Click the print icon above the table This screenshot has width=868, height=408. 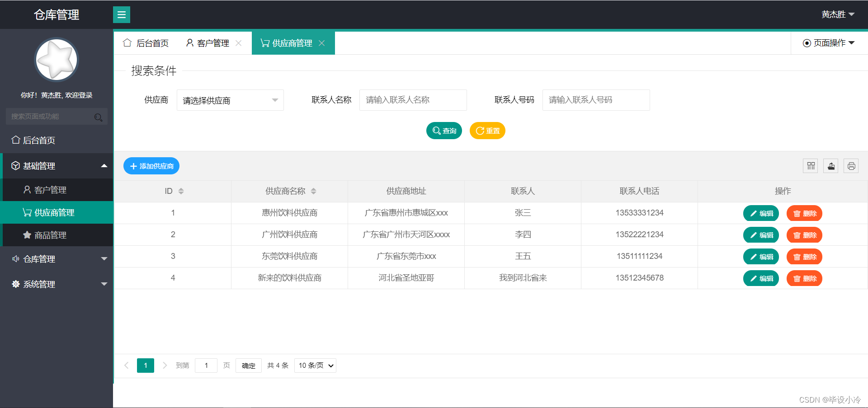point(851,166)
